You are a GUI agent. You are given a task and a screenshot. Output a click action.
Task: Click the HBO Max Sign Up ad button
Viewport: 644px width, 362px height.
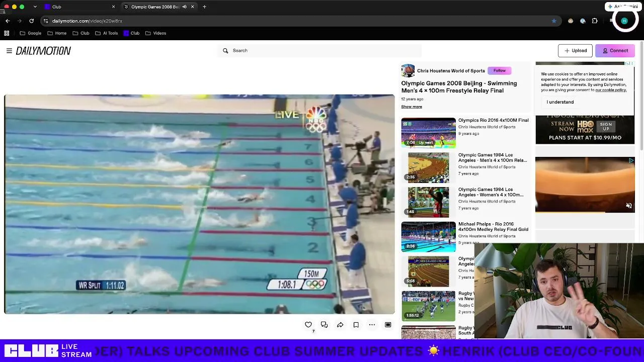pos(606,126)
